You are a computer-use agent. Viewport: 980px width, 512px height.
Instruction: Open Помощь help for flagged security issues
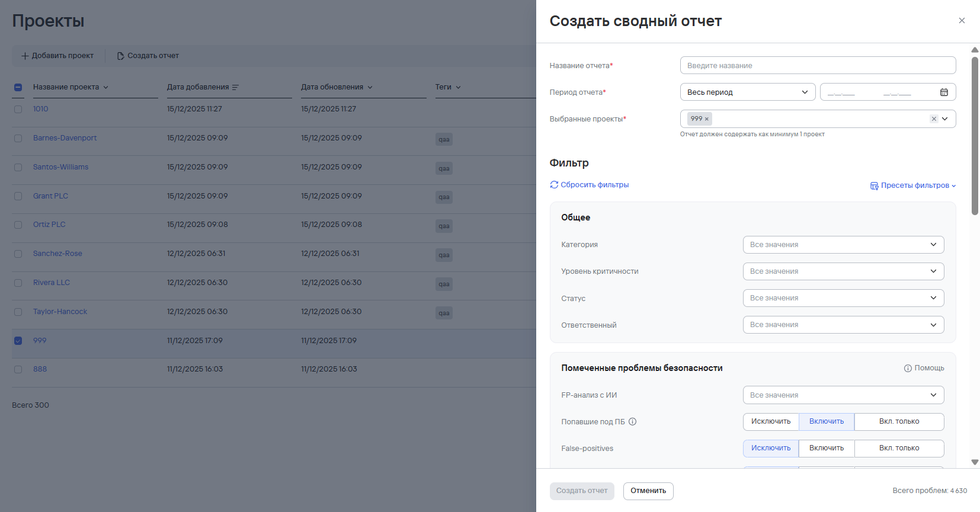924,368
